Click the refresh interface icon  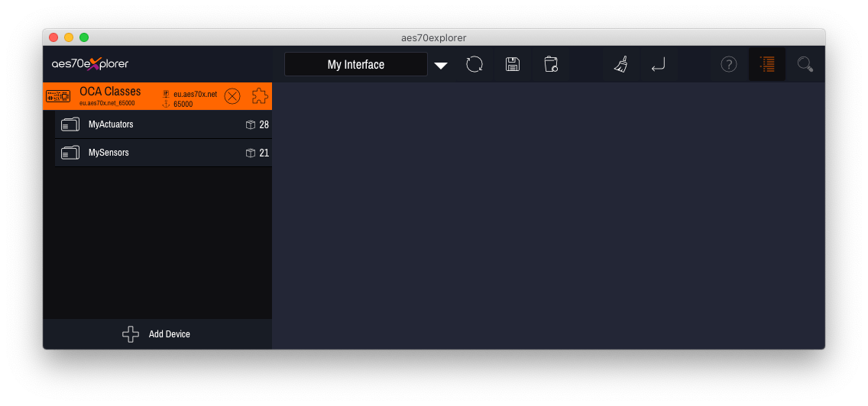[474, 65]
